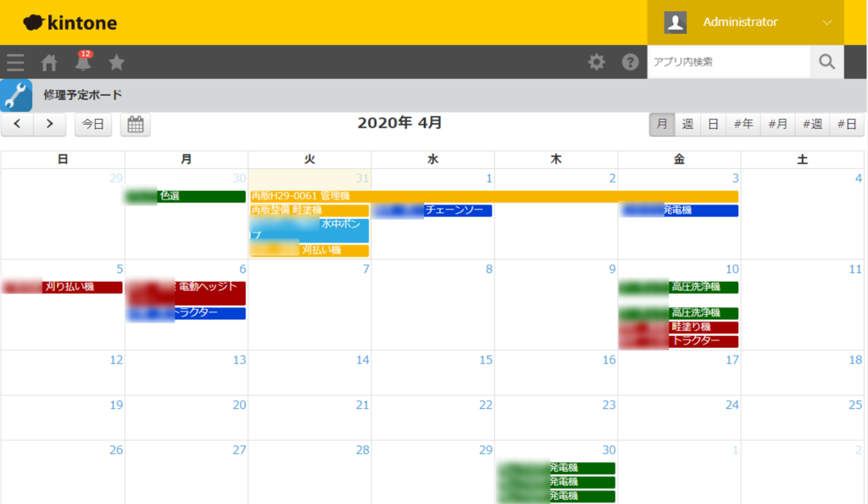Click the search magnifier button

827,61
